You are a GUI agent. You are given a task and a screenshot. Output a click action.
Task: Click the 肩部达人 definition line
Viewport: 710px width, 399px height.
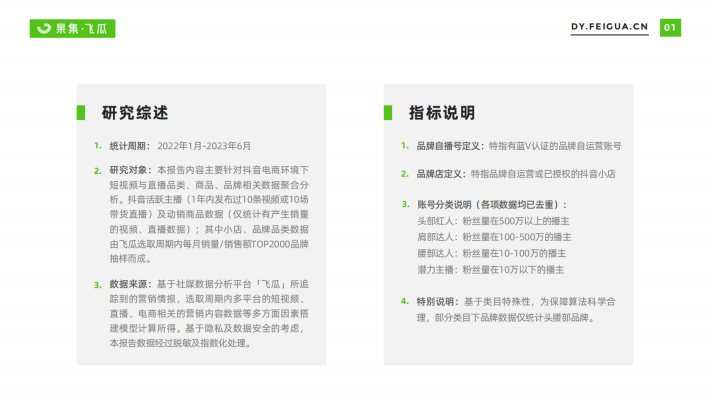[x=494, y=237]
